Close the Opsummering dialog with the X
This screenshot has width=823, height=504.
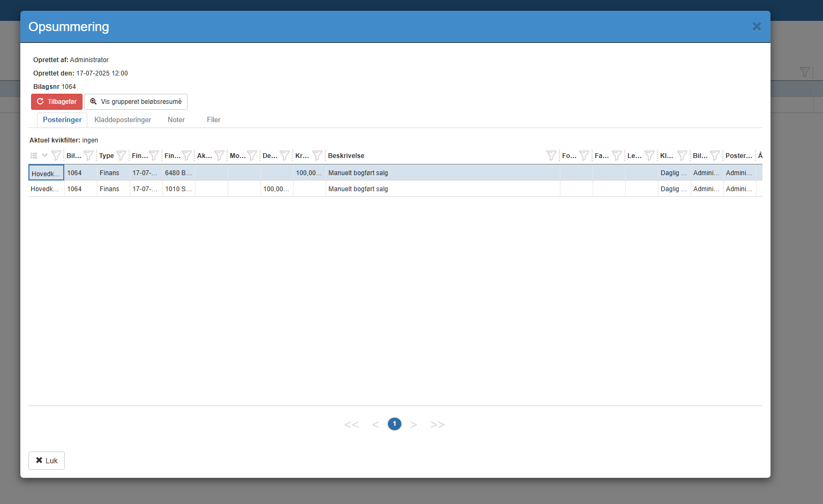click(757, 27)
